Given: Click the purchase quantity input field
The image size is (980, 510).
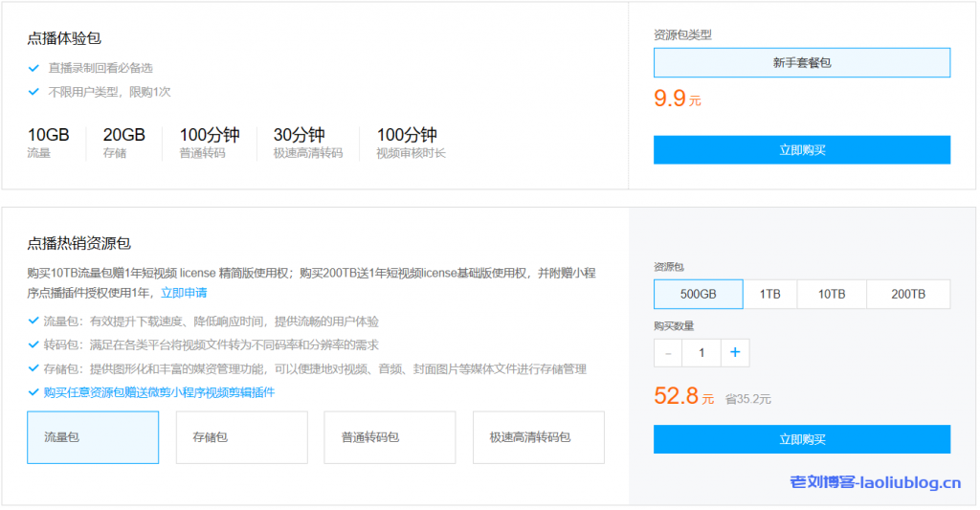Looking at the screenshot, I should point(702,353).
